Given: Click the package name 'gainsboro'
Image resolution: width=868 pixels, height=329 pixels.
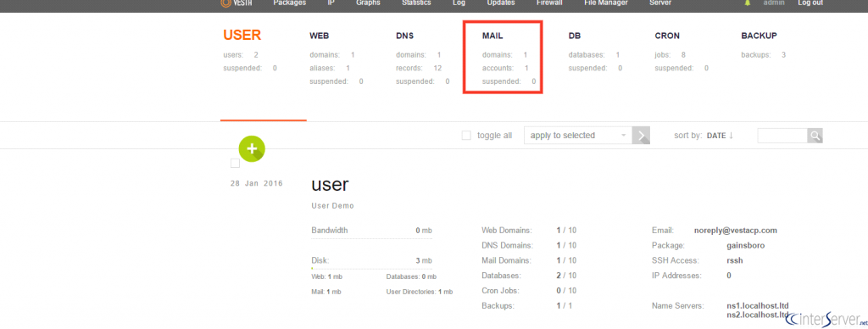Looking at the screenshot, I should click(746, 245).
